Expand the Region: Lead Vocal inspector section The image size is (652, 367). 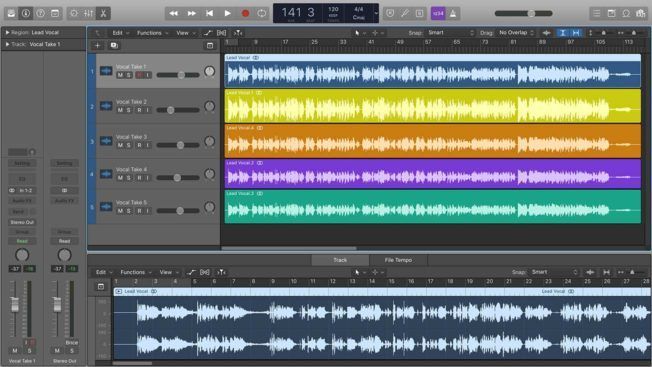pos(7,32)
